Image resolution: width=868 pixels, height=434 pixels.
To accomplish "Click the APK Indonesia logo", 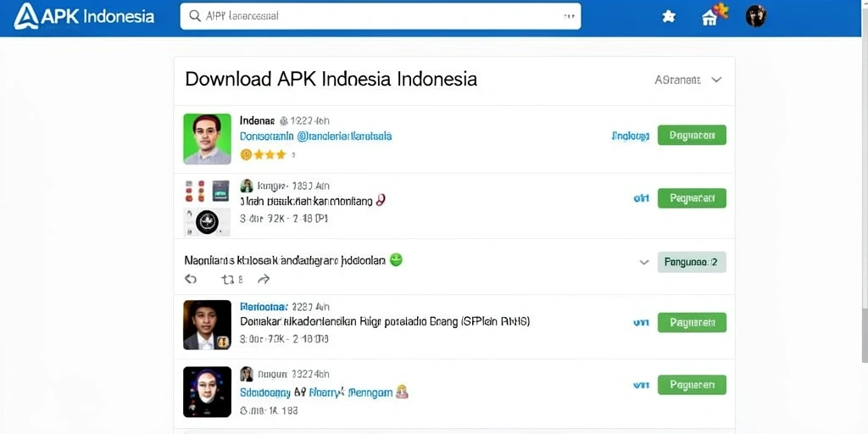I will pyautogui.click(x=84, y=16).
